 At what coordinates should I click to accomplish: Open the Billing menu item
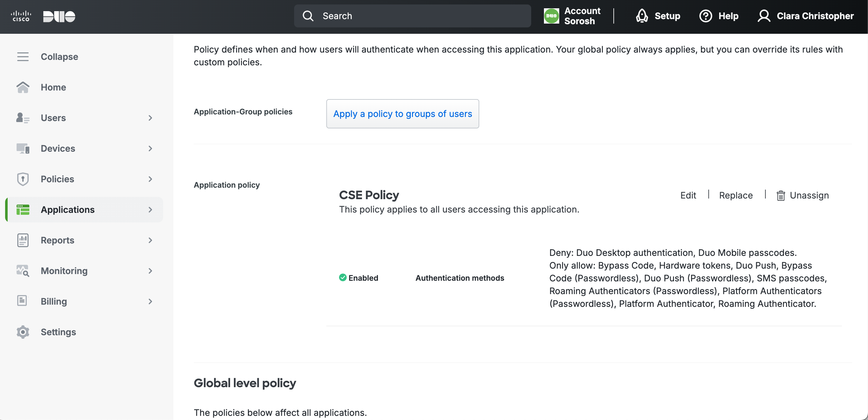point(54,301)
